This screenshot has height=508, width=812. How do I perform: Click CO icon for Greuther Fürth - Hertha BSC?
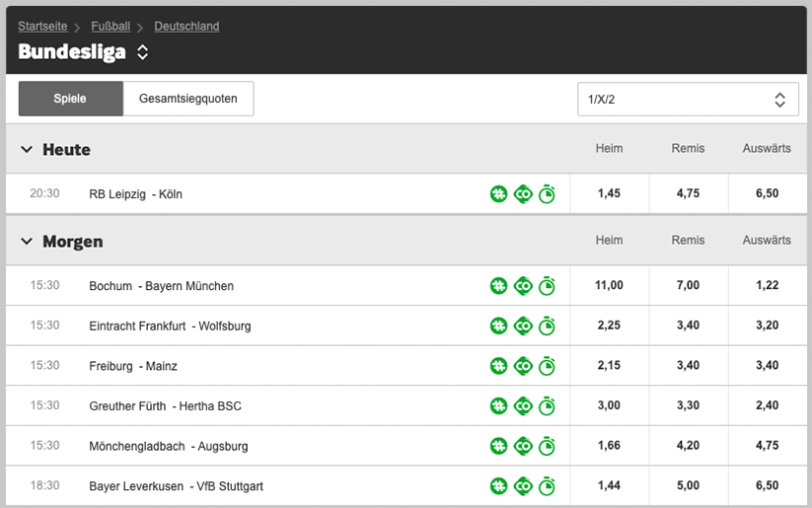tap(523, 406)
